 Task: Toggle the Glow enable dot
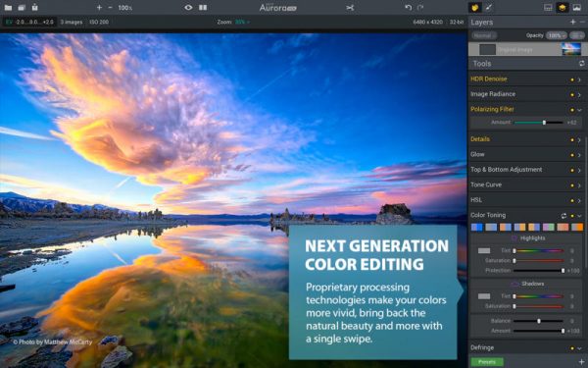click(x=572, y=155)
